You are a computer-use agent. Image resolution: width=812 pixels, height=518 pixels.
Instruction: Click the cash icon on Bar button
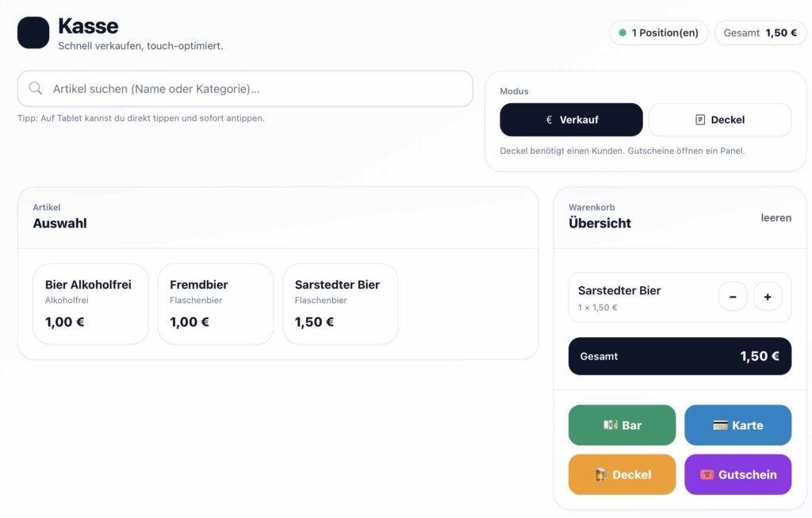click(610, 425)
